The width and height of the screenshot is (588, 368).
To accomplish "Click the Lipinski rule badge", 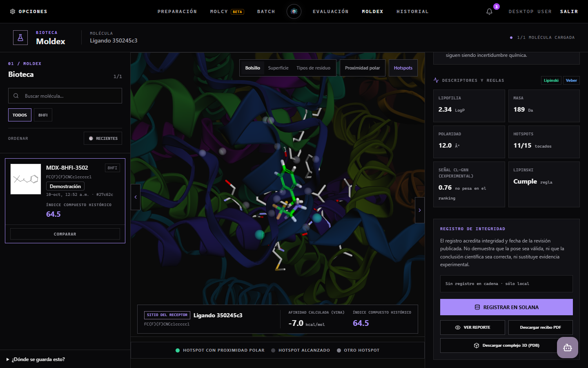I will [x=551, y=81].
